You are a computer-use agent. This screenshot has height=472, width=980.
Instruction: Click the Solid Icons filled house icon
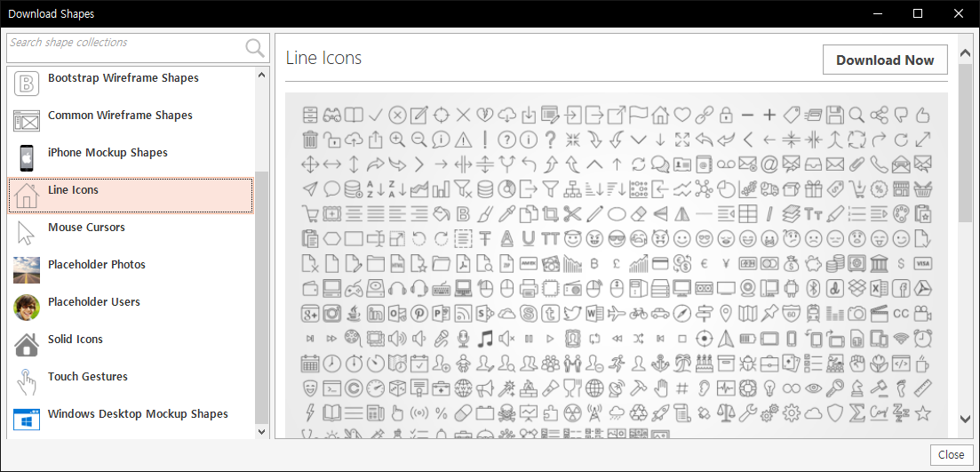tap(27, 345)
